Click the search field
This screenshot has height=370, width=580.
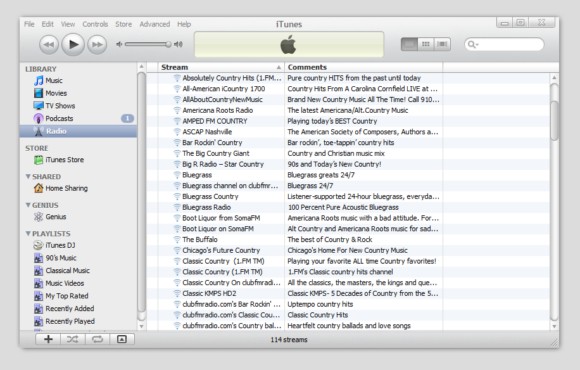504,44
